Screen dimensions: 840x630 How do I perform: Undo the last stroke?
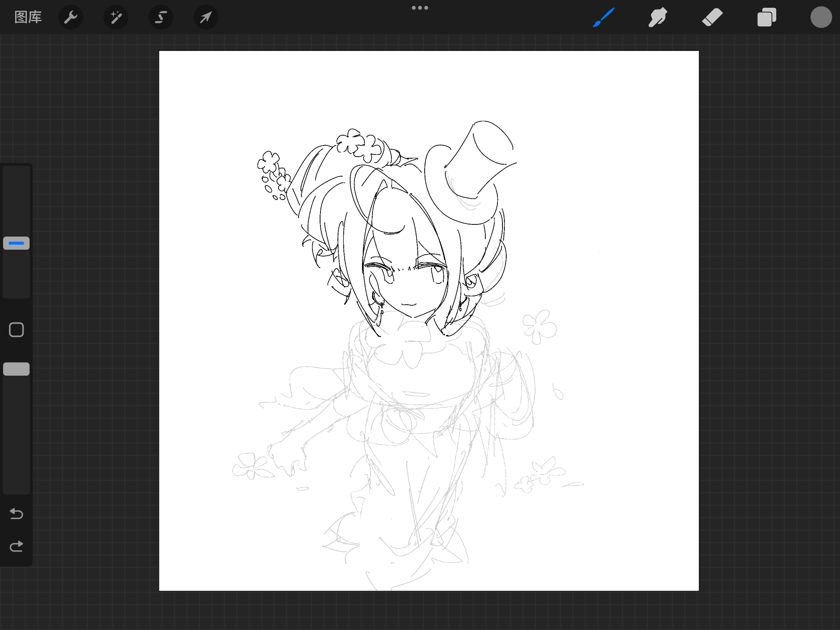[x=16, y=514]
